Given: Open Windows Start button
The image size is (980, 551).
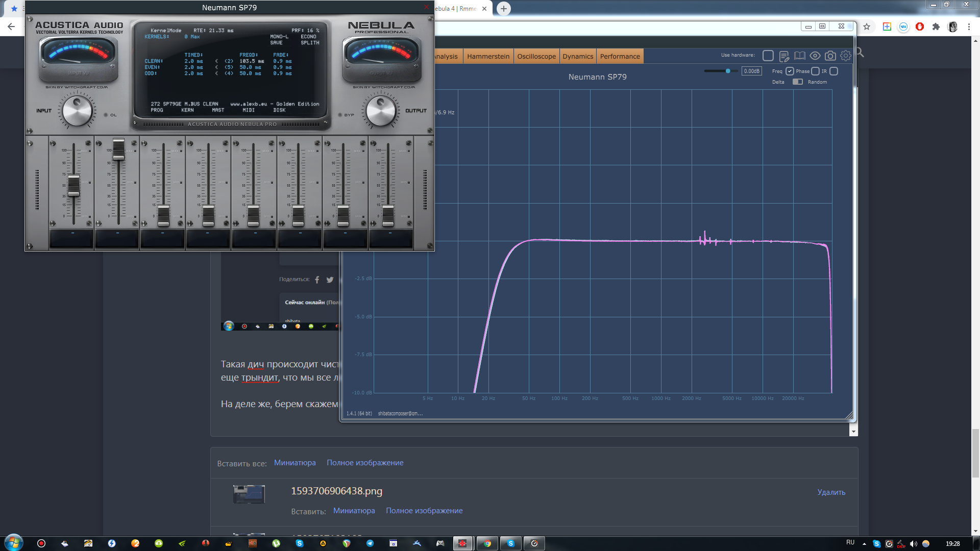Looking at the screenshot, I should pyautogui.click(x=14, y=543).
